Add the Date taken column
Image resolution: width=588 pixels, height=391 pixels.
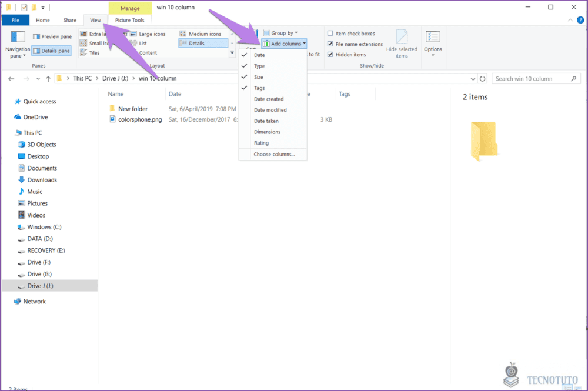(273, 121)
